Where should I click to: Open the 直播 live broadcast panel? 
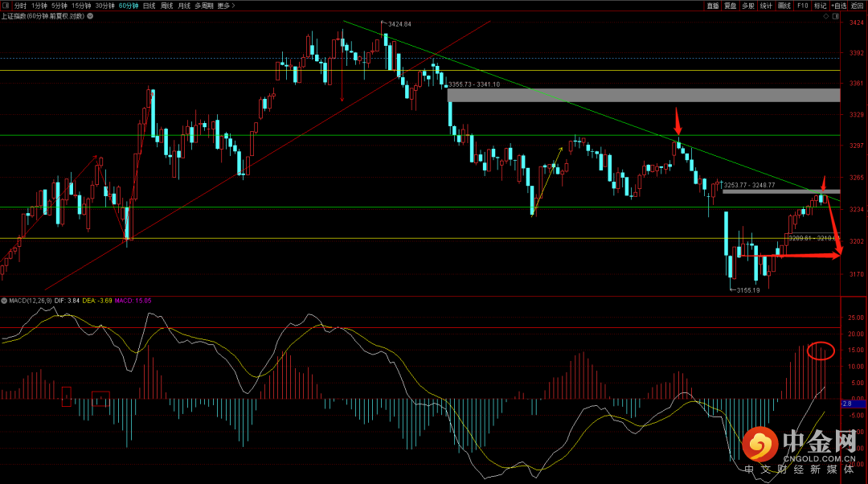click(x=713, y=6)
